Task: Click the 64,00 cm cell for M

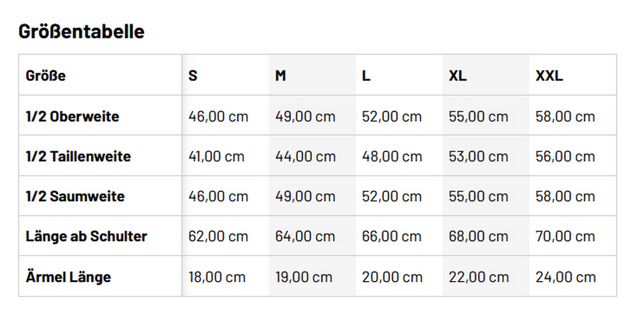Action: [305, 236]
